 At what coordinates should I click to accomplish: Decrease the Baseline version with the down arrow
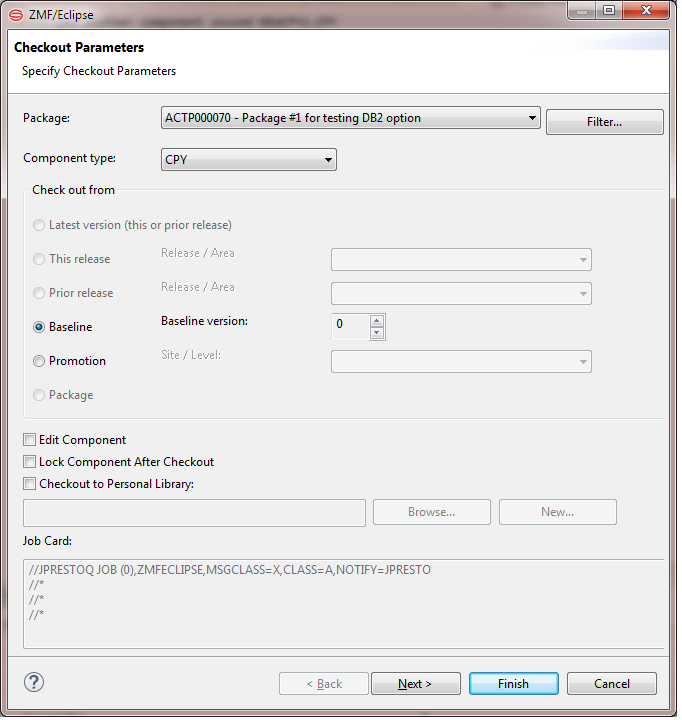(377, 332)
